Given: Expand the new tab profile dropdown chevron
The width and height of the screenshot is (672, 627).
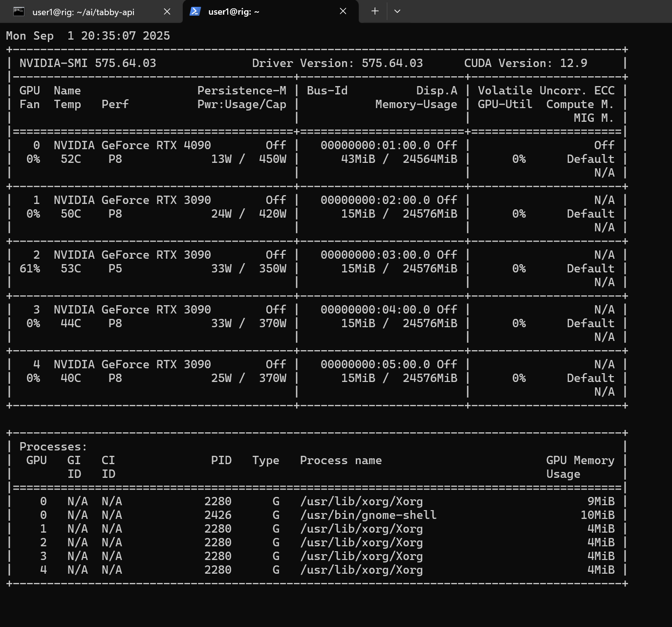Looking at the screenshot, I should tap(397, 11).
